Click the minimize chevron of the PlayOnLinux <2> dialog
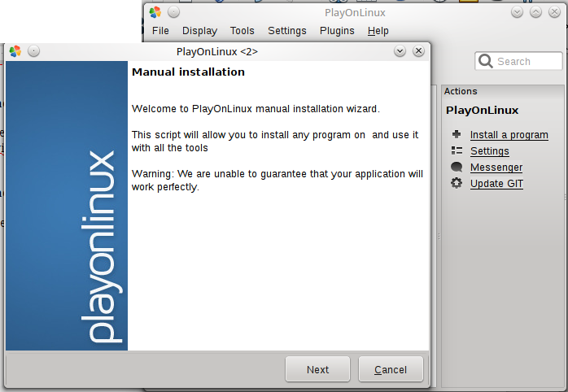568x392 pixels. [x=400, y=51]
